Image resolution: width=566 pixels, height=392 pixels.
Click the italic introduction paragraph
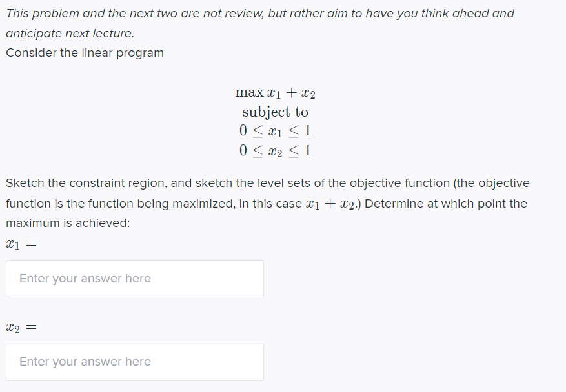(258, 13)
